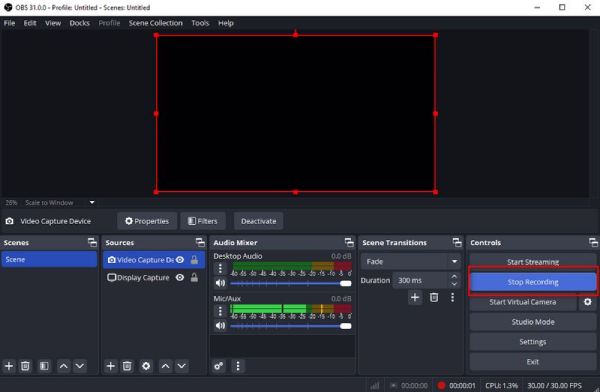
Task: Remove selected scene with trash icon
Action: coord(25,366)
